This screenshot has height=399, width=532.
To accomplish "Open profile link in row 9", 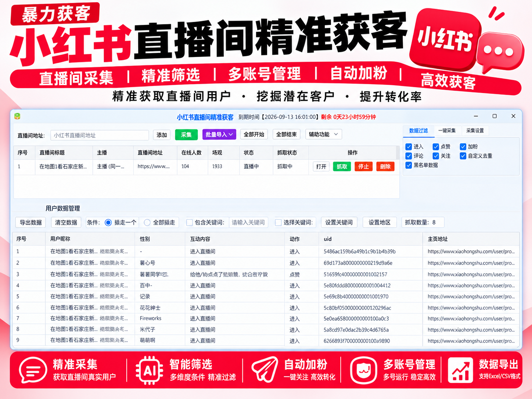I will pyautogui.click(x=471, y=341).
